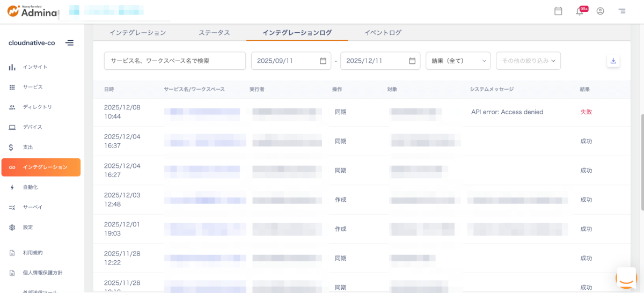Viewport: 644px width, 293px height.
Task: Click calendar icon in start date 2025/09/11
Action: [x=323, y=61]
